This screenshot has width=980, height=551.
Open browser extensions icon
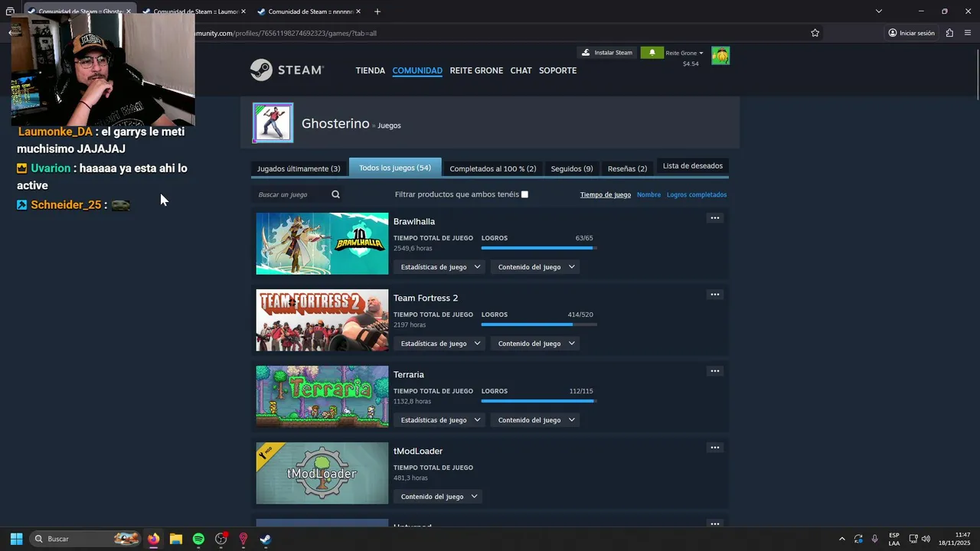pos(949,33)
